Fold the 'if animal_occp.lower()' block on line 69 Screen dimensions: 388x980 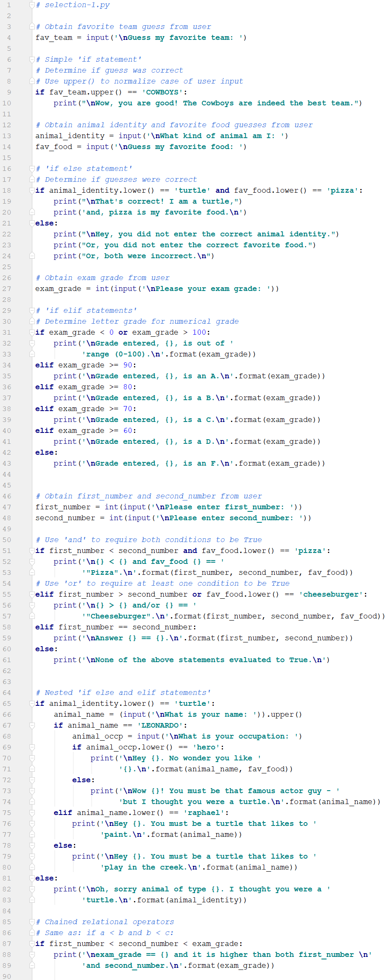32,747
